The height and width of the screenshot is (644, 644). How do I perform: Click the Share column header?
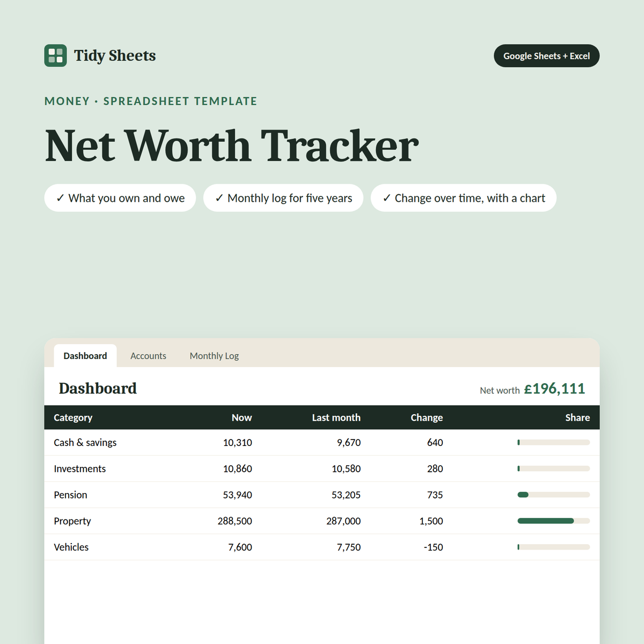point(577,418)
